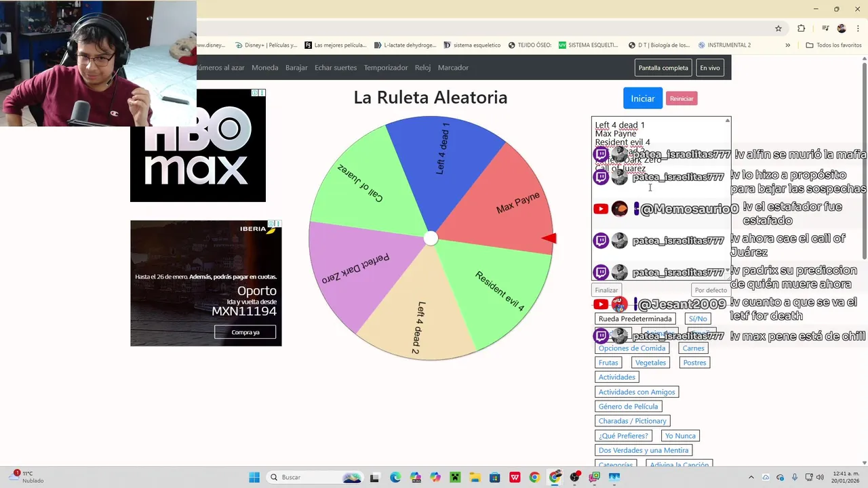Open Task View in the taskbar

[x=374, y=477]
